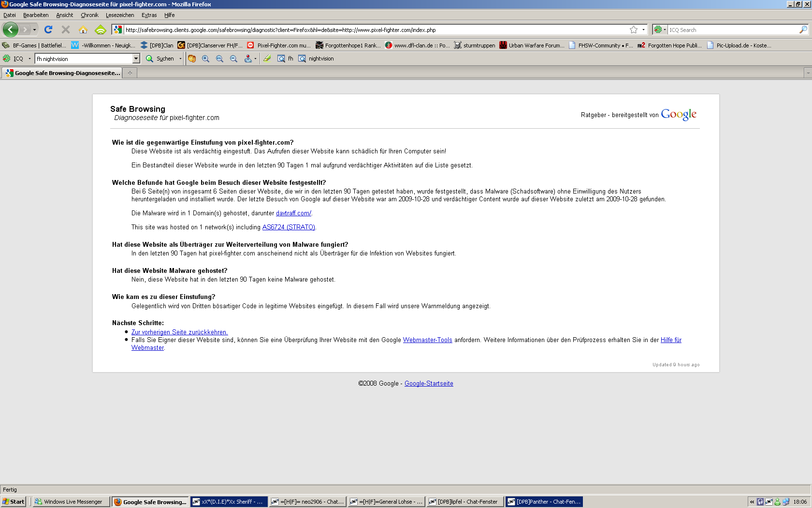The image size is (812, 508).
Task: Go back with the green Back arrow
Action: pyautogui.click(x=10, y=30)
